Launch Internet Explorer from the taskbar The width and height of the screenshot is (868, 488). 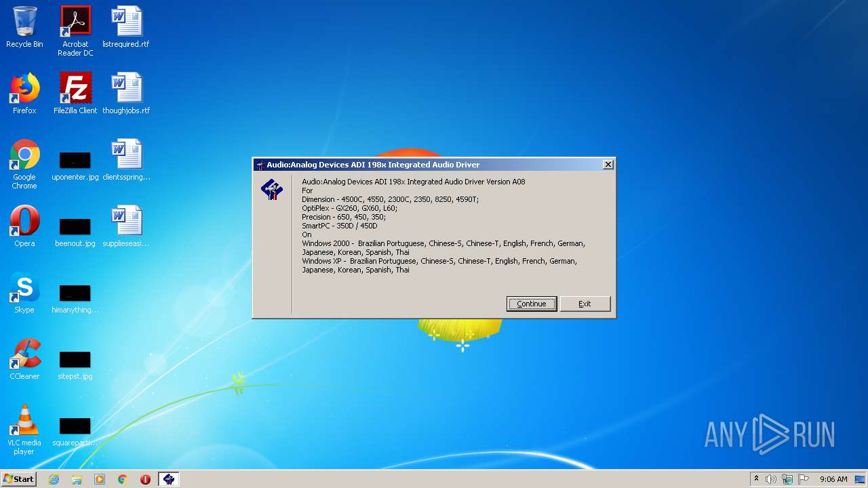coord(54,479)
